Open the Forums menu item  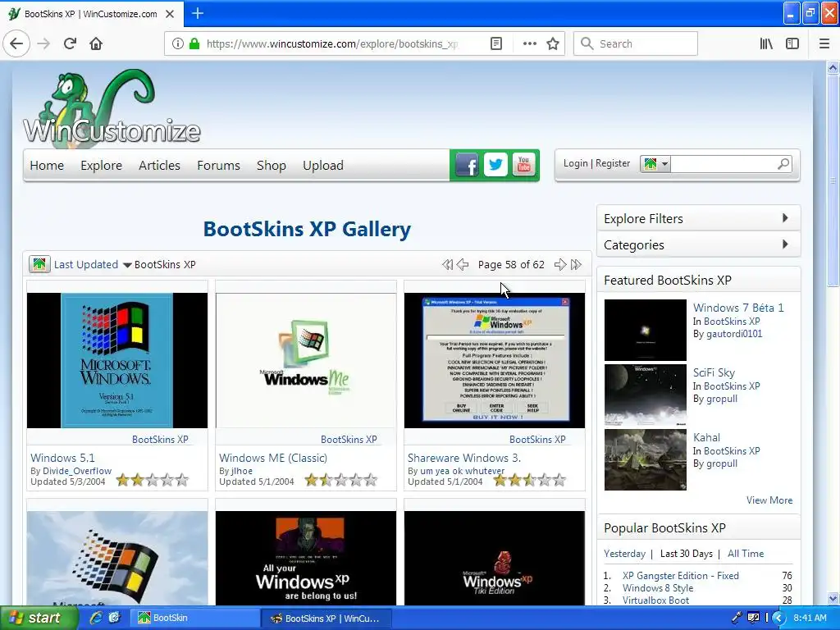coord(218,166)
